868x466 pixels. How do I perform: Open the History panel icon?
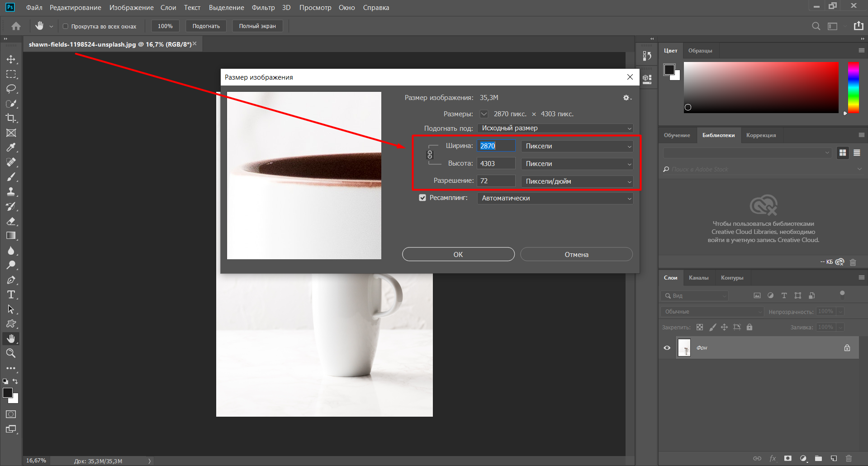[x=647, y=56]
